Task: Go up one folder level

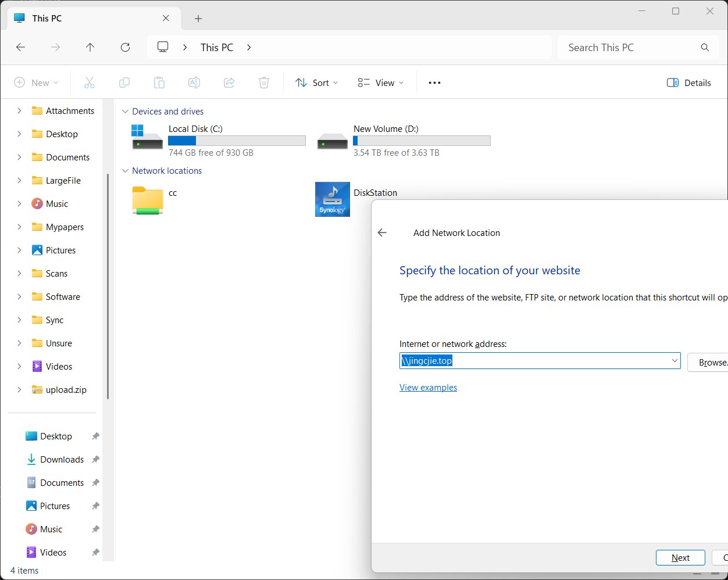Action: tap(90, 48)
